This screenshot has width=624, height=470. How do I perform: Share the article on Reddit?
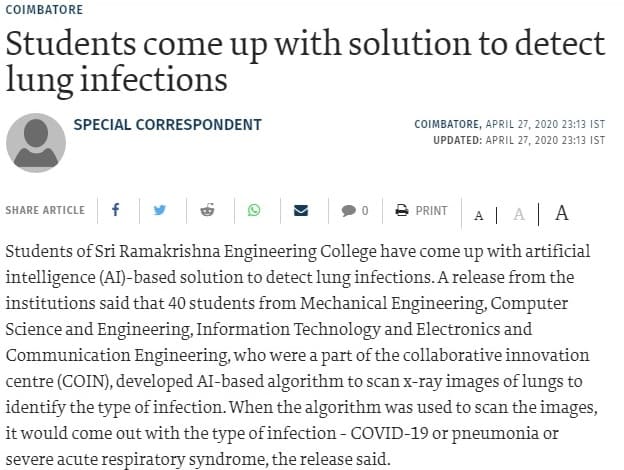click(207, 210)
